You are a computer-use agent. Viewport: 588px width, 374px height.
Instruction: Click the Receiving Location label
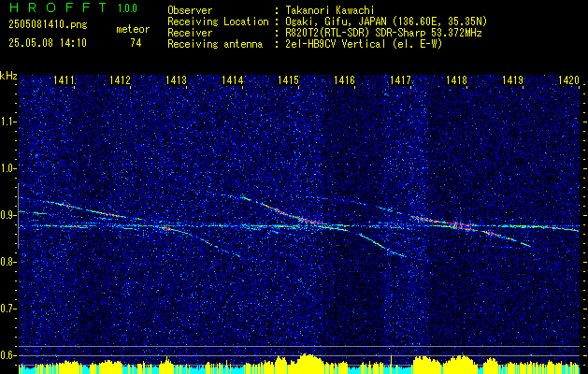[218, 22]
